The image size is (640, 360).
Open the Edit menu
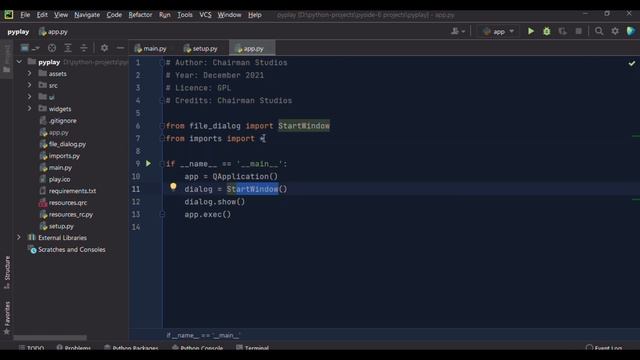(x=42, y=15)
